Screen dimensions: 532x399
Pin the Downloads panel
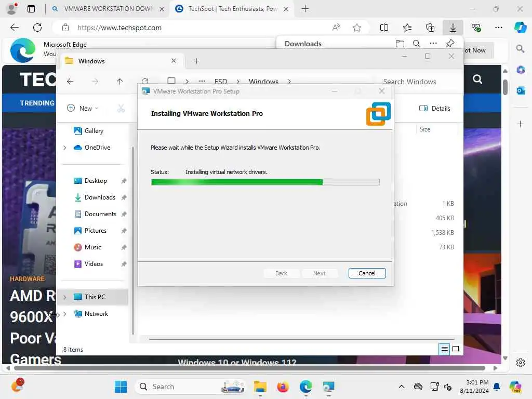click(450, 44)
